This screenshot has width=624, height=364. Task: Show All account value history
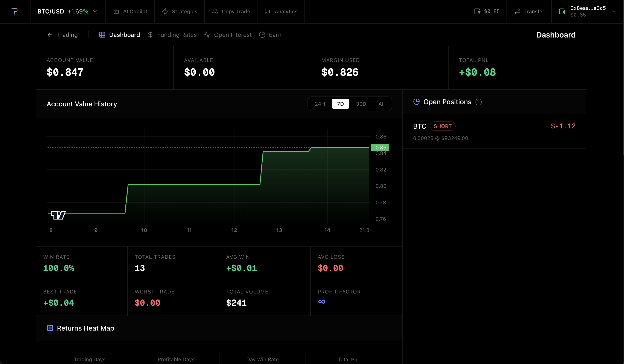(381, 104)
